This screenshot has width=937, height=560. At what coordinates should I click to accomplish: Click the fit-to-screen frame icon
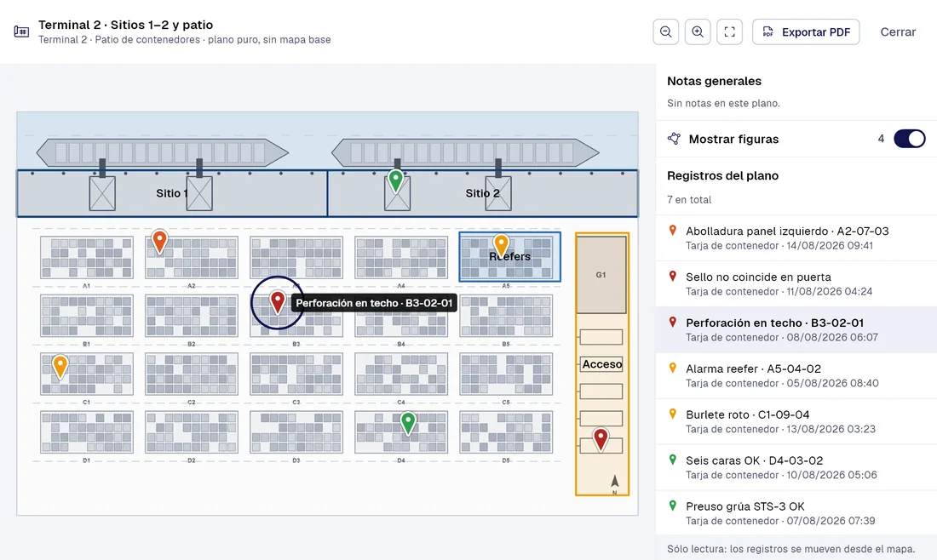tap(730, 31)
